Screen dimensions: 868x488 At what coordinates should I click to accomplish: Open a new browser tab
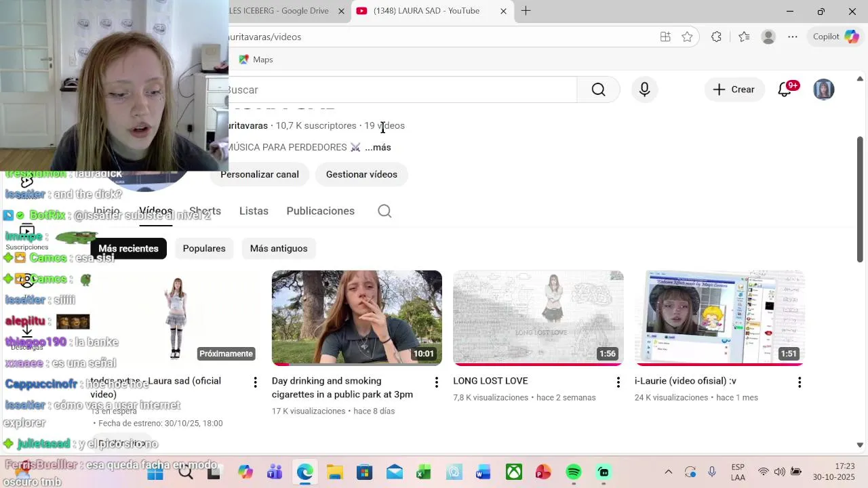tap(526, 11)
